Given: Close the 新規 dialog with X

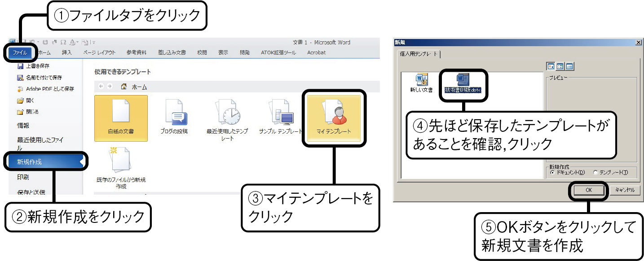Looking at the screenshot, I should pyautogui.click(x=638, y=42).
